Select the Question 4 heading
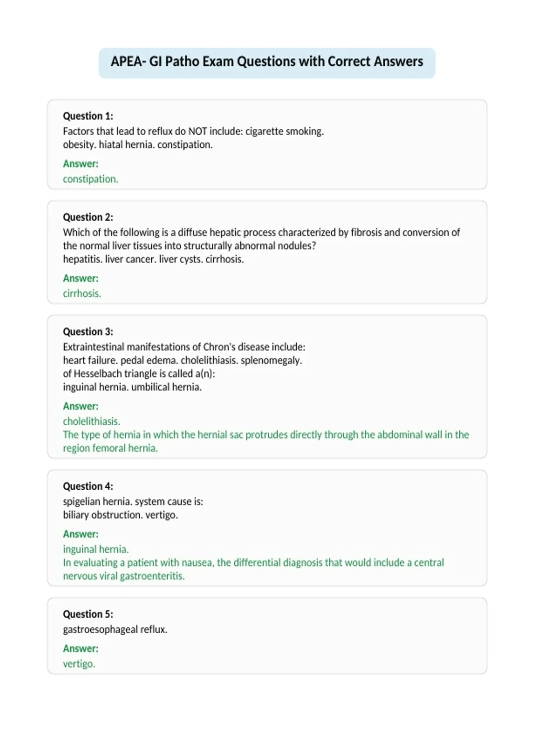 point(88,487)
